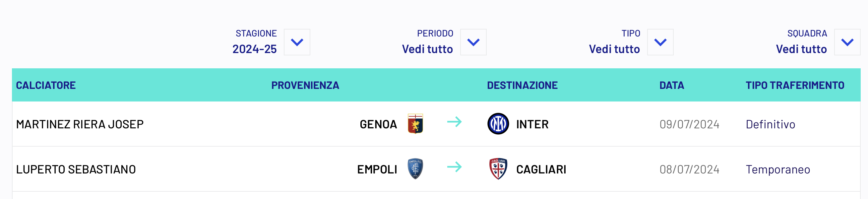Click the Empoli club crest icon

(415, 168)
